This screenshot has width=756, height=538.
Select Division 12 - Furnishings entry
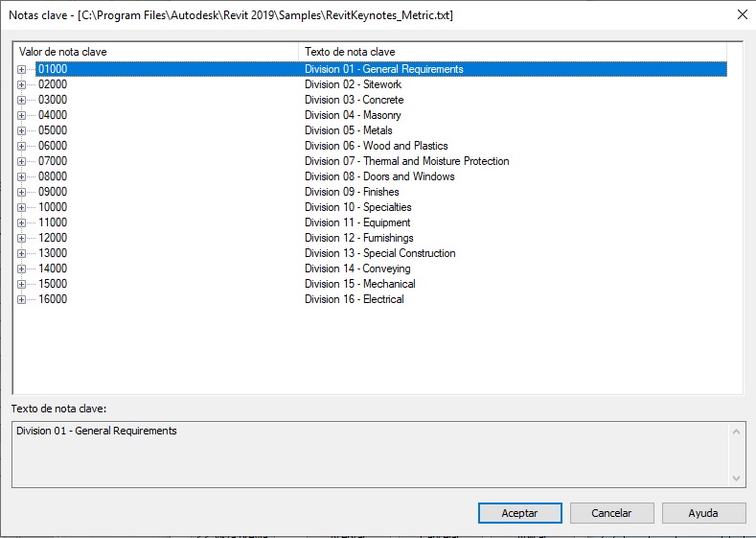pyautogui.click(x=359, y=238)
